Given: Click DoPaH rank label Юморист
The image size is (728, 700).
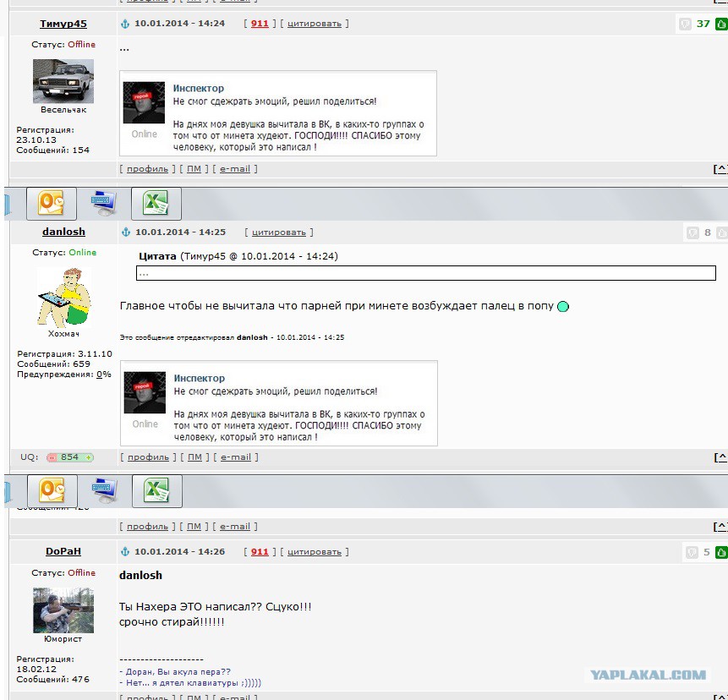Looking at the screenshot, I should click(63, 639).
